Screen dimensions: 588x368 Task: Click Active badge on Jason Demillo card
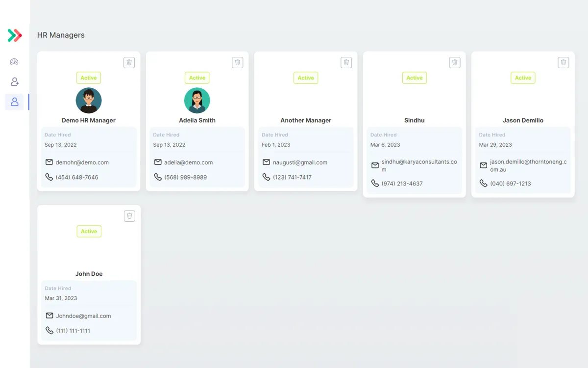523,78
